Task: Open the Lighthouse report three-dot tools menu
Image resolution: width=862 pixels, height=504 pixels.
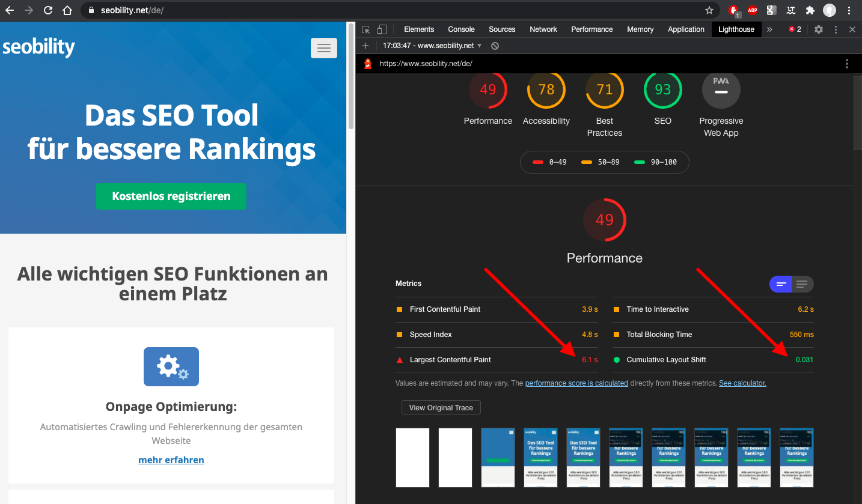Action: coord(847,64)
